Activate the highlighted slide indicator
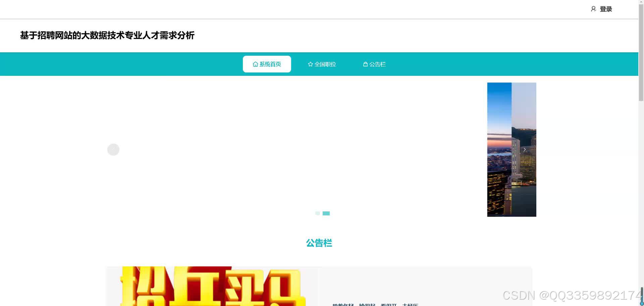The image size is (644, 306). coord(326,213)
